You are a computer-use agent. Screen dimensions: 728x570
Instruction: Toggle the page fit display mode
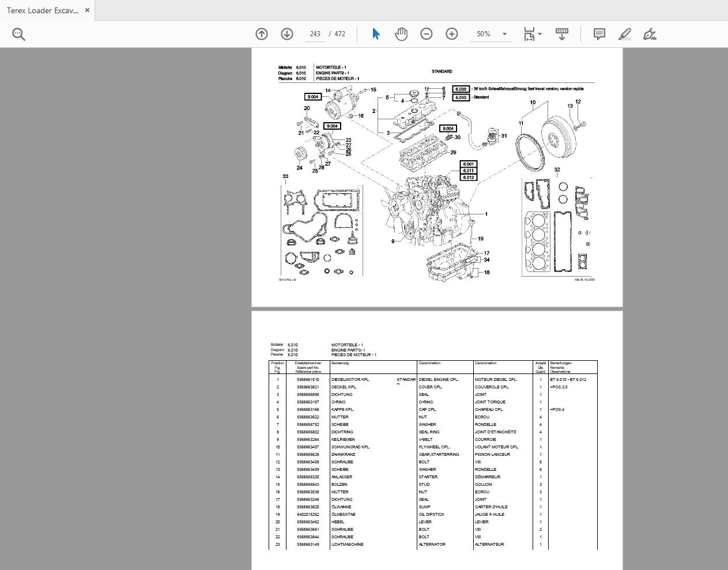pyautogui.click(x=529, y=34)
